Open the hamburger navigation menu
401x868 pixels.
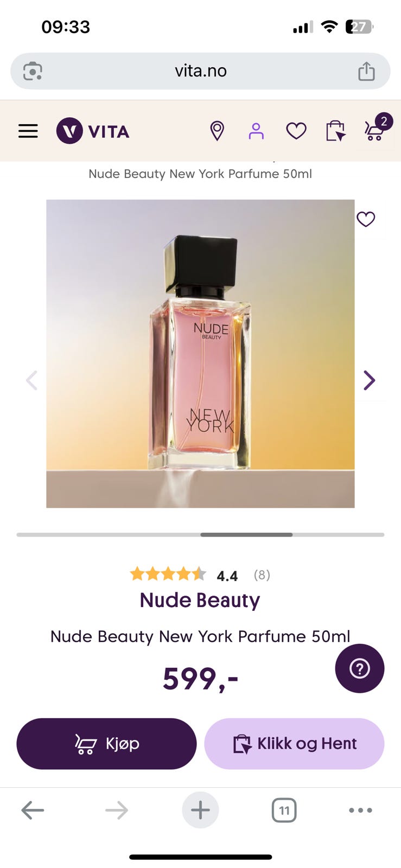click(x=28, y=131)
